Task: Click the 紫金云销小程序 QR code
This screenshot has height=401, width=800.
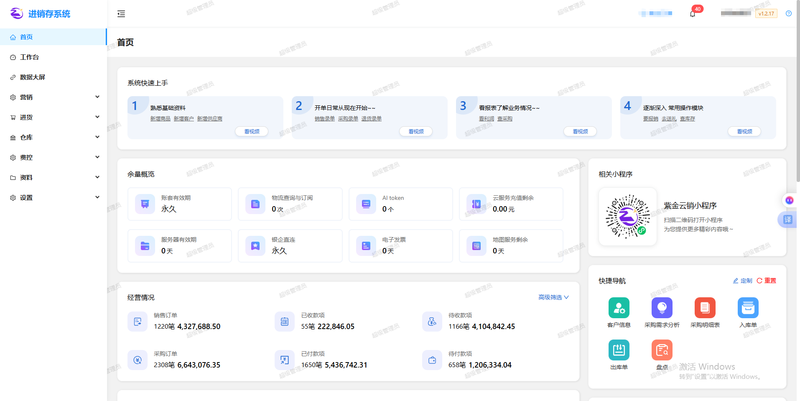Action: pyautogui.click(x=628, y=216)
